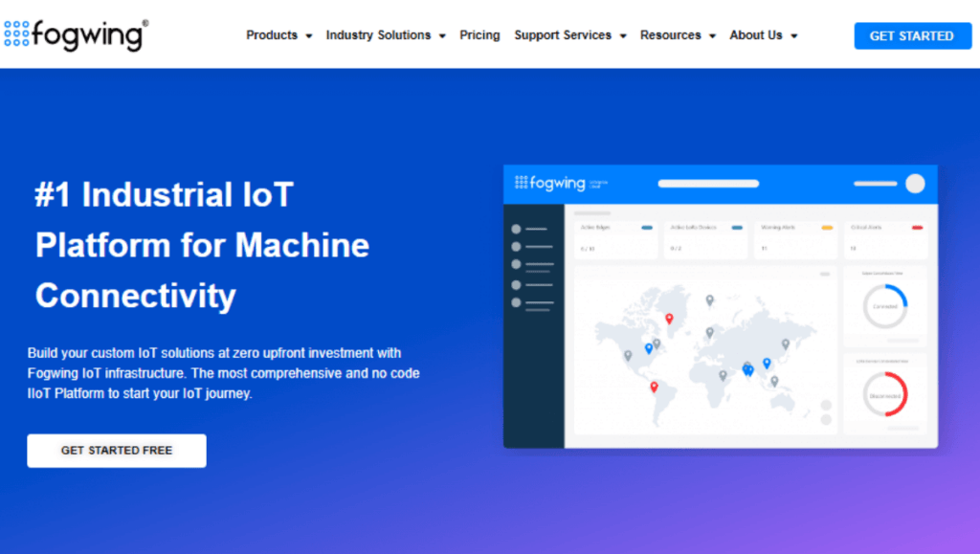980x554 pixels.
Task: Click the red Critical Alerts indicator badge
Action: pos(916,227)
